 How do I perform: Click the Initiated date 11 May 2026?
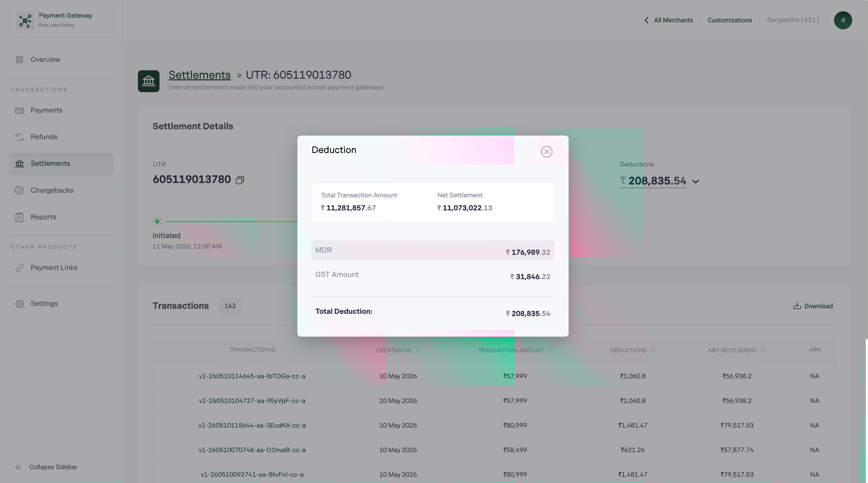click(187, 247)
